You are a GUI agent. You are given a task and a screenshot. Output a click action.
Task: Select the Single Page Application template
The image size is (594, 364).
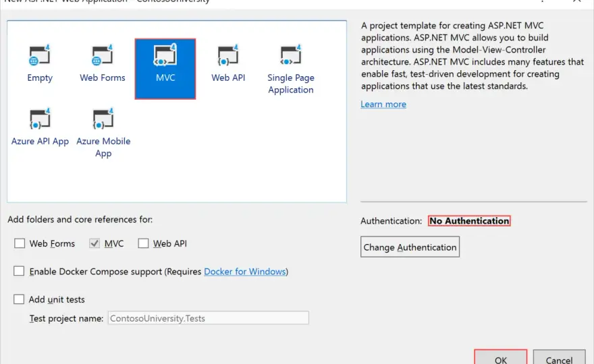291,69
